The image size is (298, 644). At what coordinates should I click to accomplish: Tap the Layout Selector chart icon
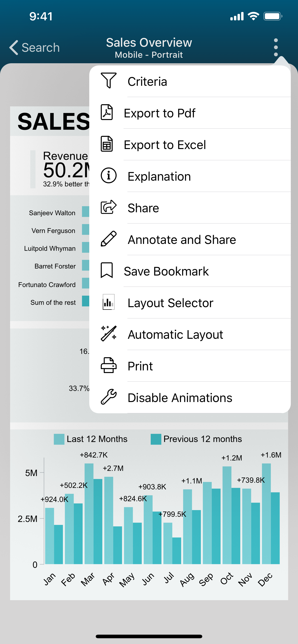point(108,302)
